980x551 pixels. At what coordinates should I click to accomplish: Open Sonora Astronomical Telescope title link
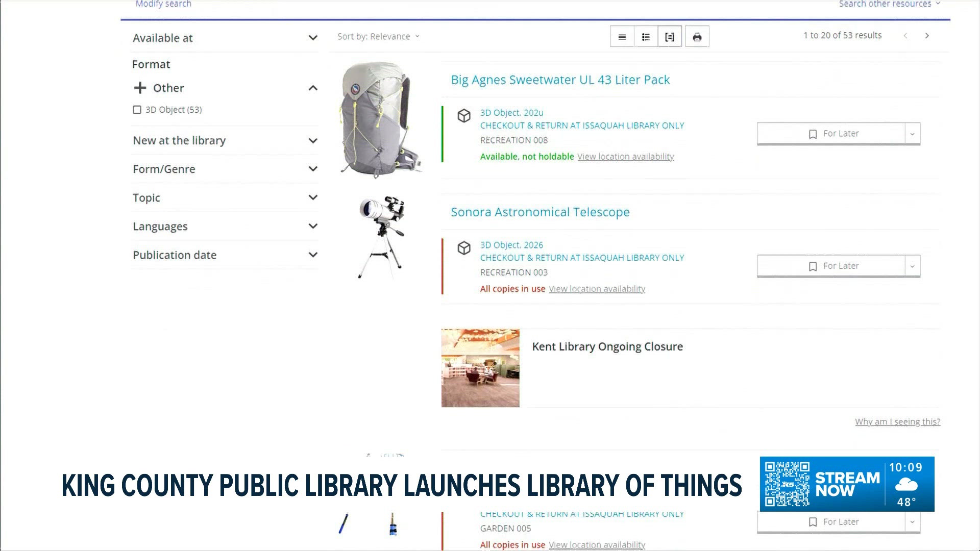coord(540,212)
